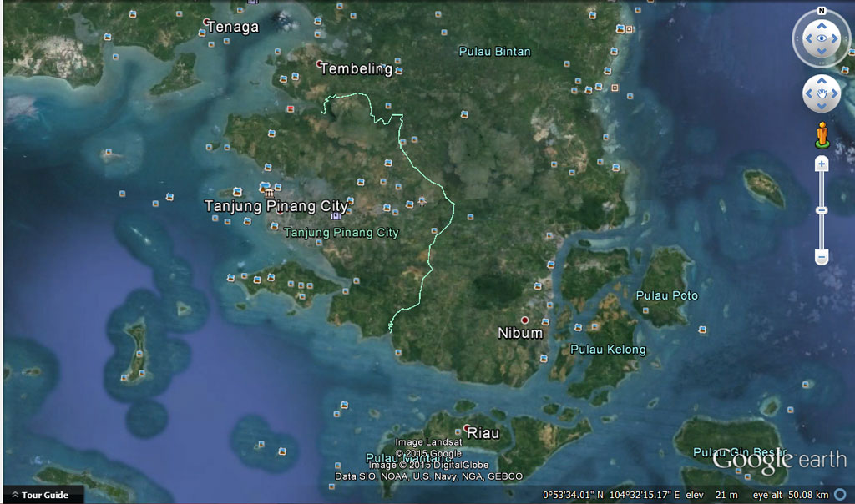The image size is (855, 504).
Task: Click the zoom slider handle
Action: (822, 211)
